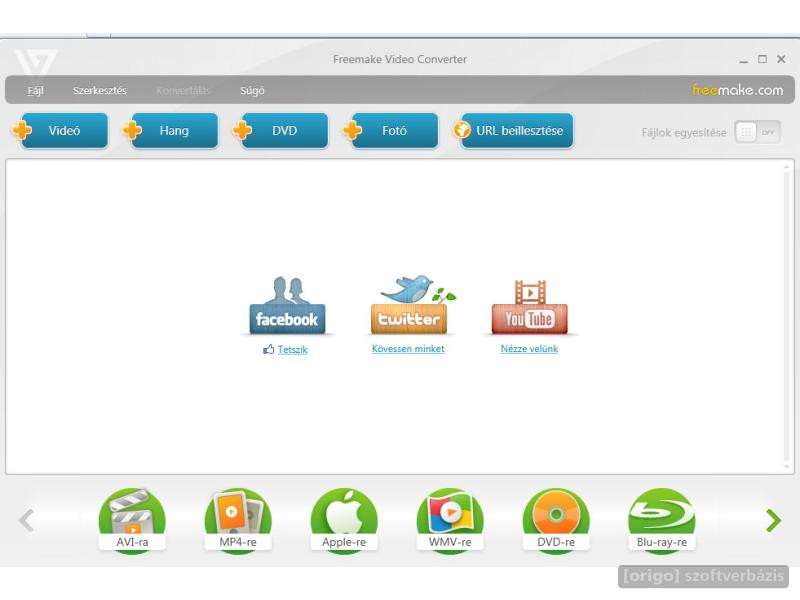
Task: Click URL beillesztése to paste a link
Action: 513,131
